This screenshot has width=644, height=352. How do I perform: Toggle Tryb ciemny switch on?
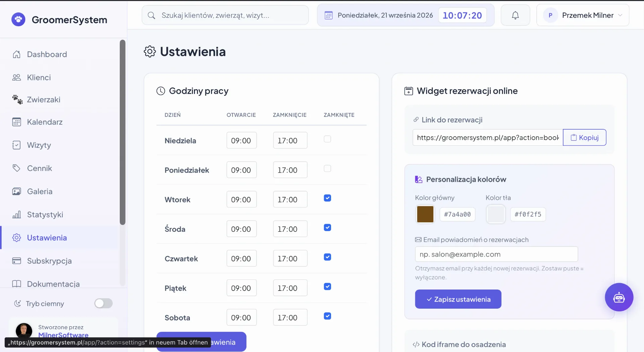pos(103,303)
